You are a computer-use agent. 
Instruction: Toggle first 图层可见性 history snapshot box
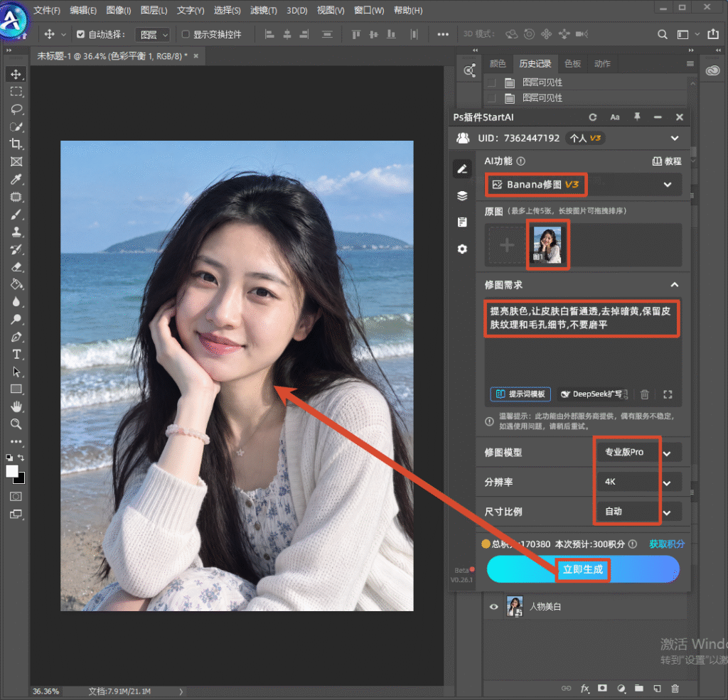tap(492, 82)
